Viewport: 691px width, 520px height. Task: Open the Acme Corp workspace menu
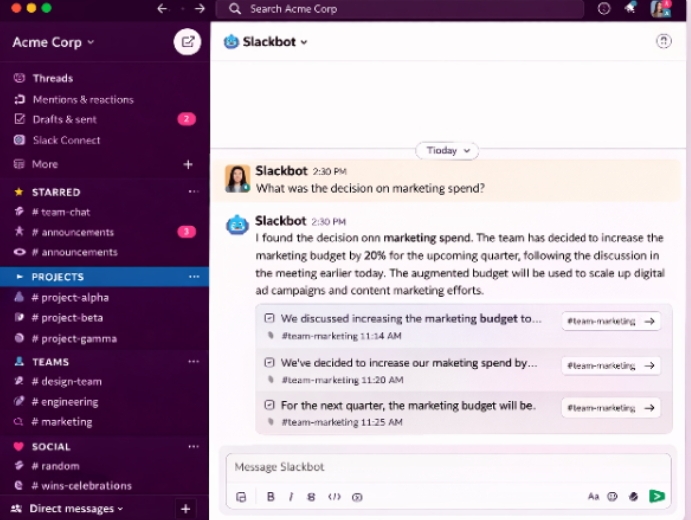53,43
